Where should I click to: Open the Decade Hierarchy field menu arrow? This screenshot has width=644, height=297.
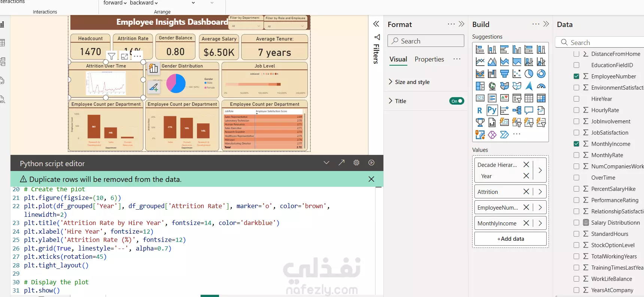click(540, 170)
